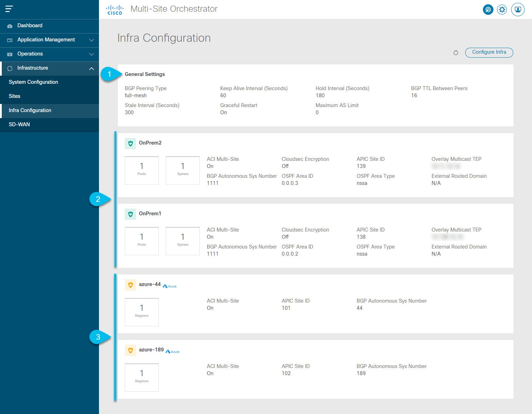Click the Infrastructure sync icon in the sidebar
532x414 pixels.
click(10, 68)
